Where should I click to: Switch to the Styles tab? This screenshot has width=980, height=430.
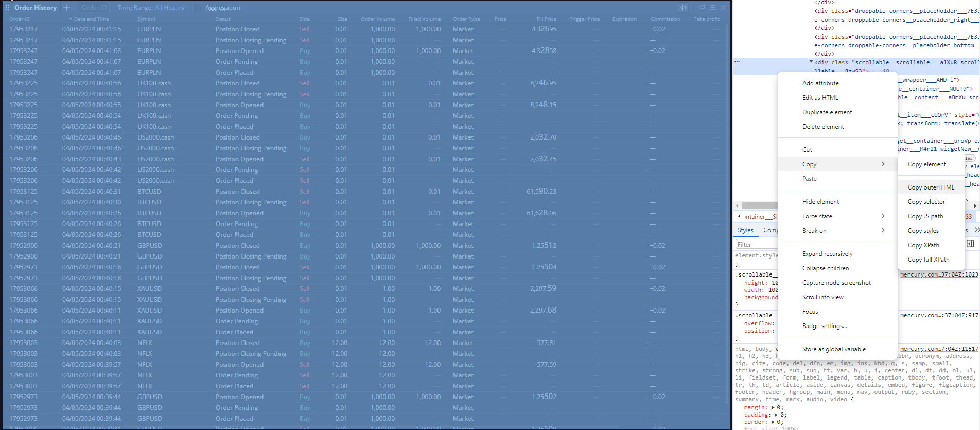click(745, 230)
